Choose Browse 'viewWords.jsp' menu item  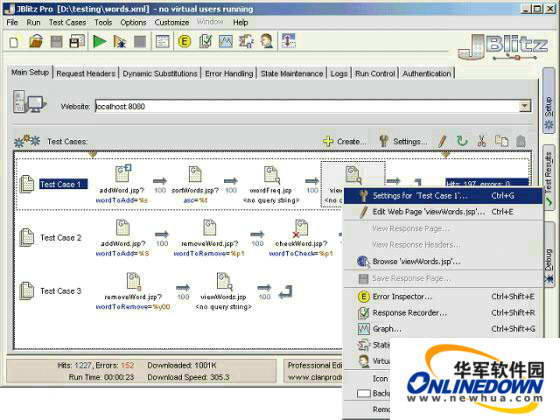(442, 261)
